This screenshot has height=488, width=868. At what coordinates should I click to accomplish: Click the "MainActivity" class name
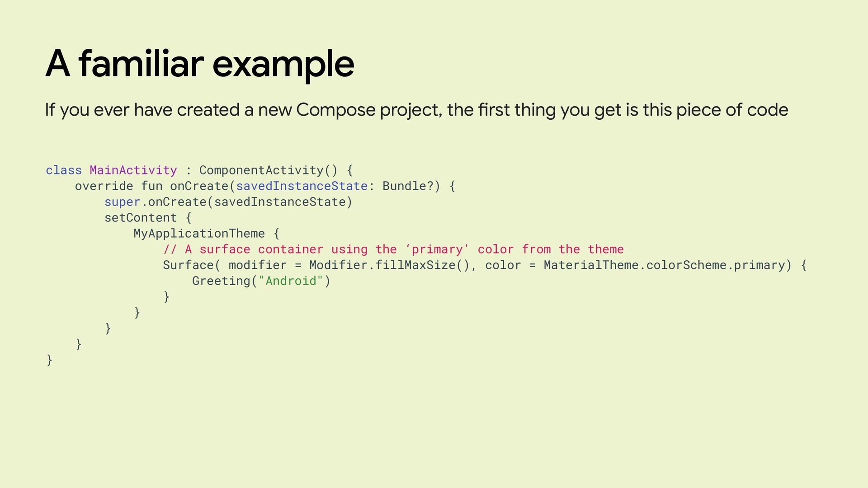pos(133,170)
